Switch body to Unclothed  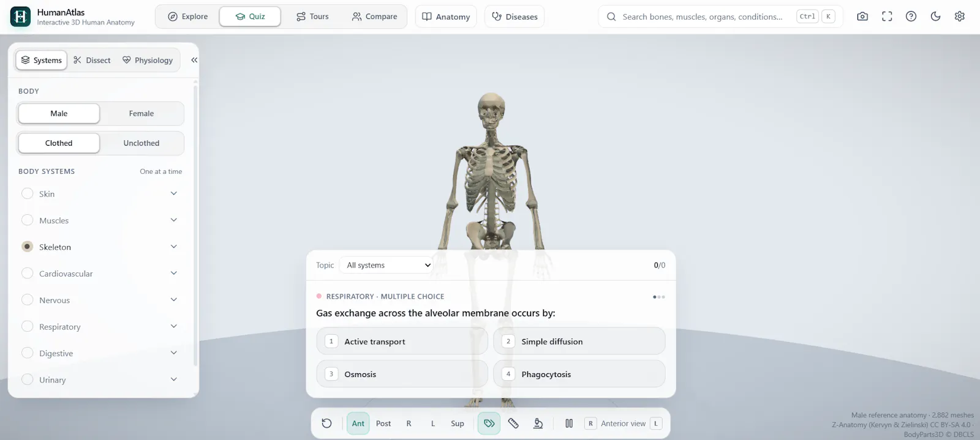141,143
